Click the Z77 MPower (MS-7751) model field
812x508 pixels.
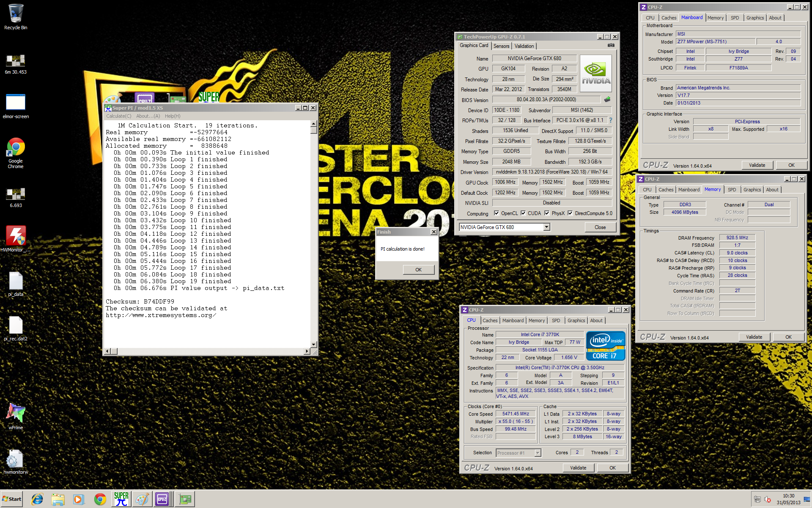click(x=716, y=41)
